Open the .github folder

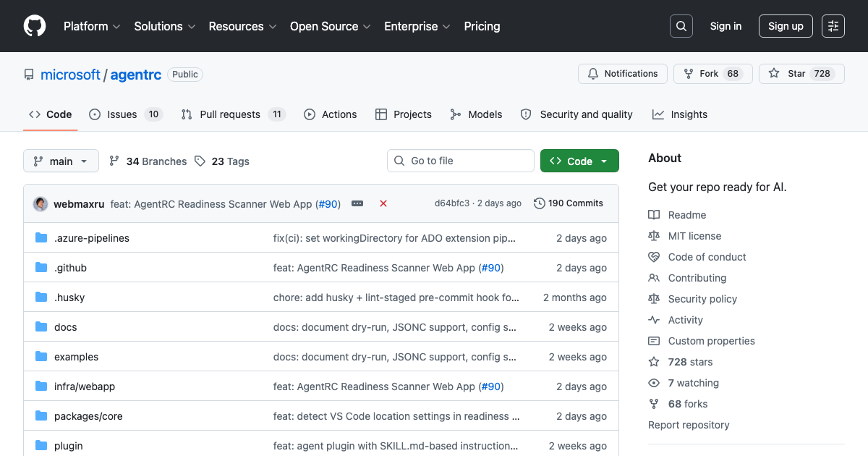[70, 268]
